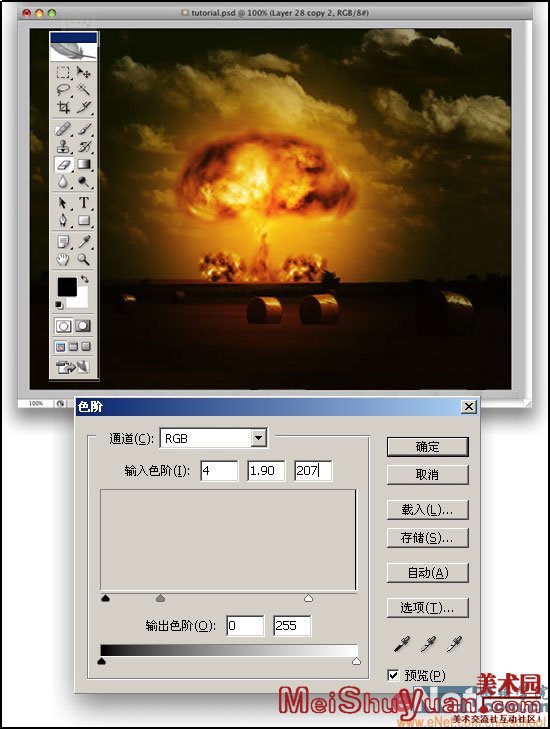Select the Rectangular Marquee tool
The width and height of the screenshot is (550, 729).
63,72
